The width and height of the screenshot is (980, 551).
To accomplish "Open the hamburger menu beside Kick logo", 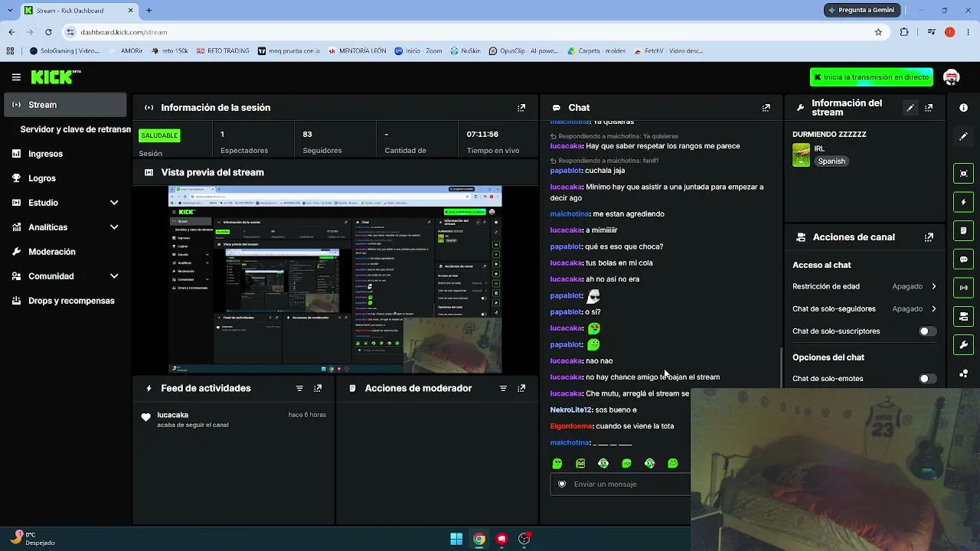I will coord(16,77).
